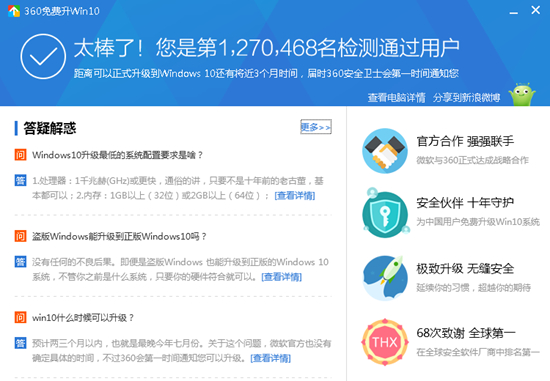Click the question 盗版Windows能升级到正版Windows10吗？
The height and width of the screenshot is (381, 550).
click(x=119, y=236)
